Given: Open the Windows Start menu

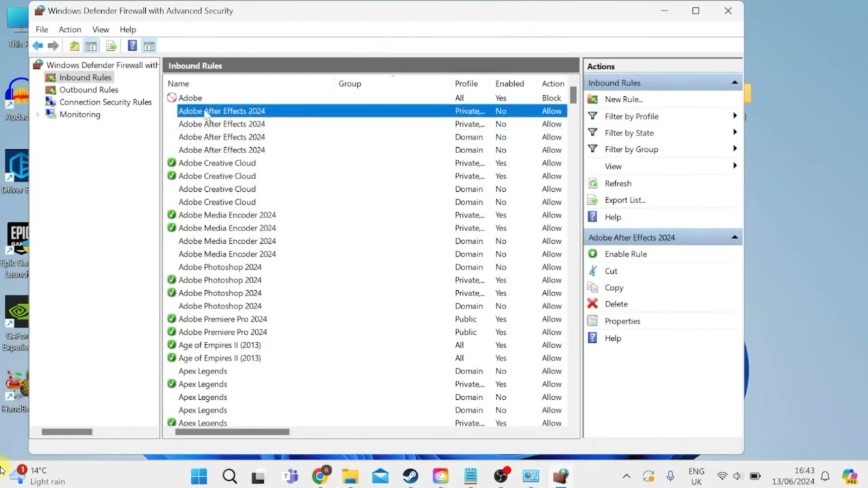Looking at the screenshot, I should coord(199,476).
